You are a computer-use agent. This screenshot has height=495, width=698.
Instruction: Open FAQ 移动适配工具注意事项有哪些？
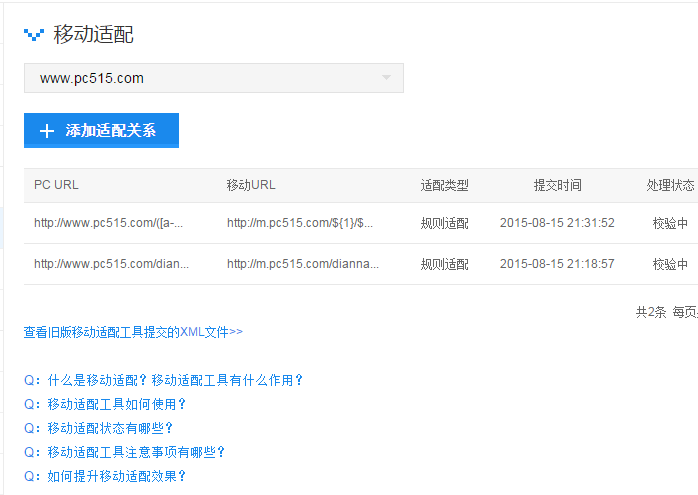(125, 452)
